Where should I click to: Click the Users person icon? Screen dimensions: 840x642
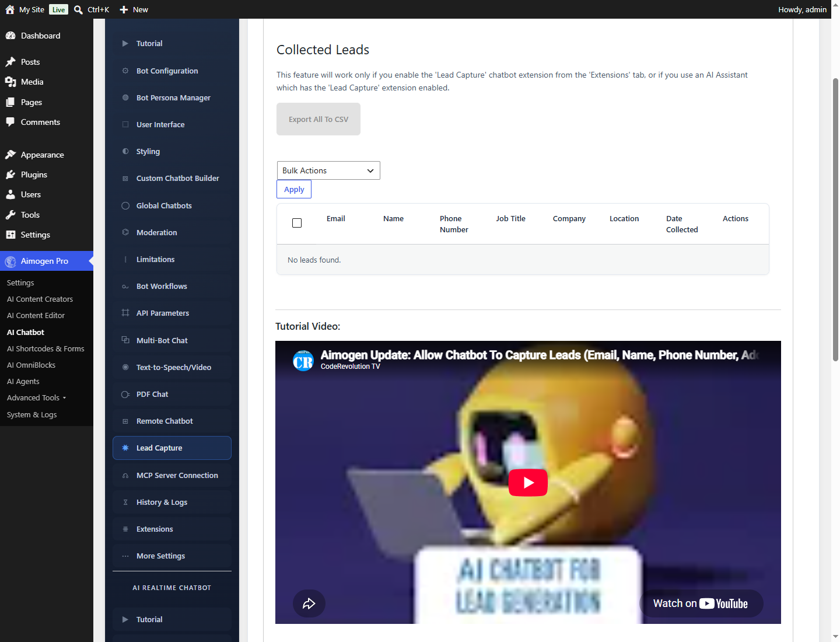(10, 194)
